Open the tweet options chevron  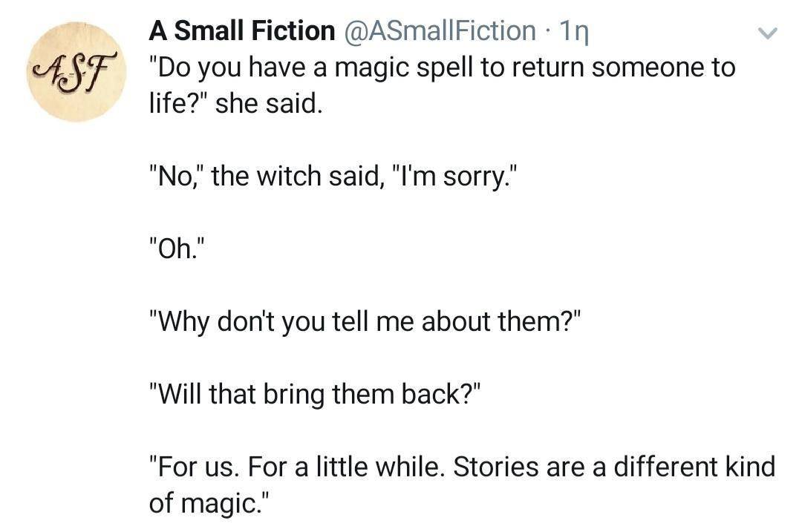click(770, 33)
